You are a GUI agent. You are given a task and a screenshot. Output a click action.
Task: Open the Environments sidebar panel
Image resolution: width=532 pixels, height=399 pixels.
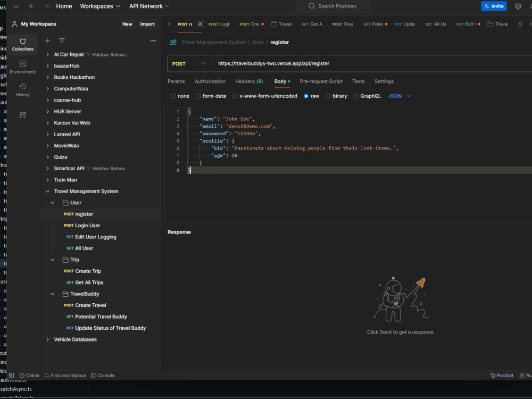coord(23,67)
